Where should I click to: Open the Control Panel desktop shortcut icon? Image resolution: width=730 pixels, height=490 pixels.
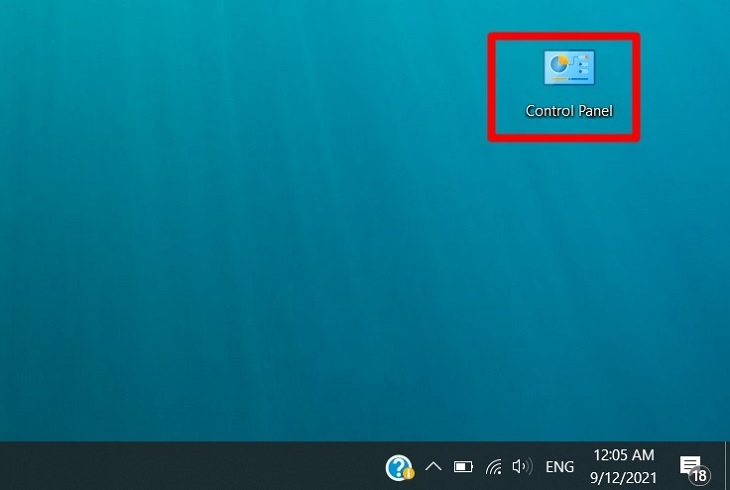[x=569, y=68]
